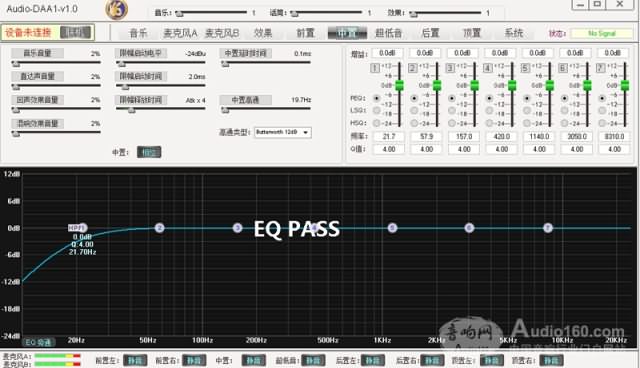640x368 pixels.
Task: Open the 麦克风A tab
Action: tap(180, 33)
